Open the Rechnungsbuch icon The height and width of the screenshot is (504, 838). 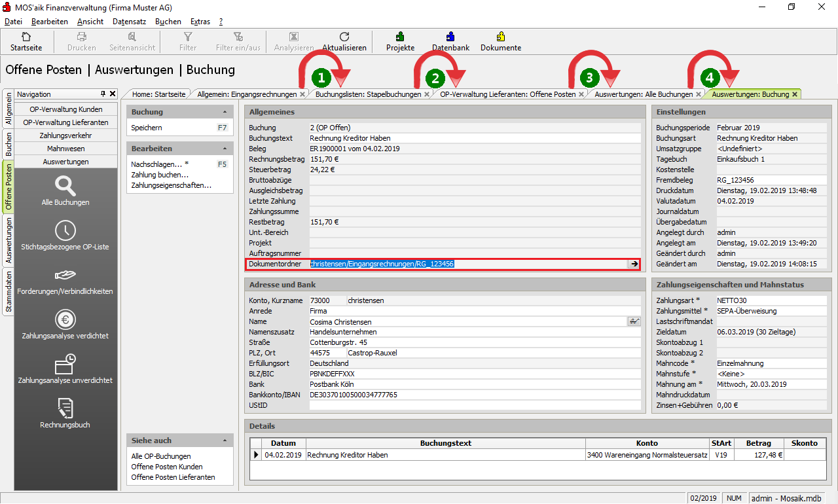(x=65, y=408)
